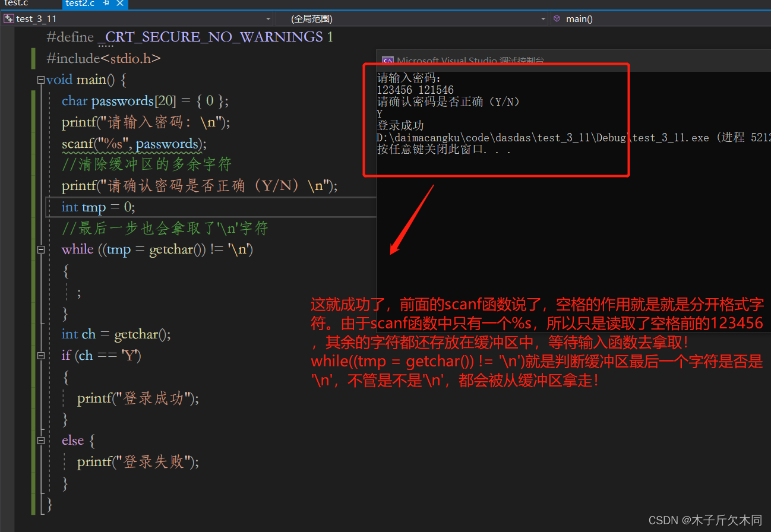Close the test2.c tab
771x532 pixels.
119,4
